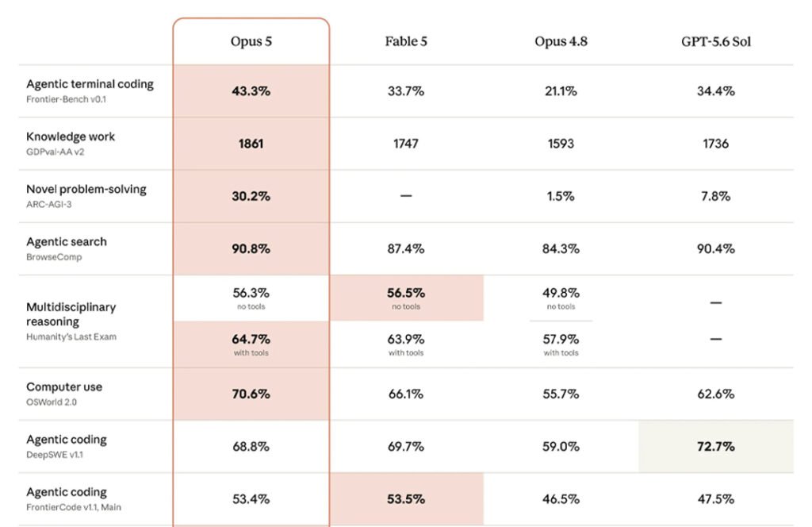Click the Agentic search BrowseComp label

[x=67, y=248]
